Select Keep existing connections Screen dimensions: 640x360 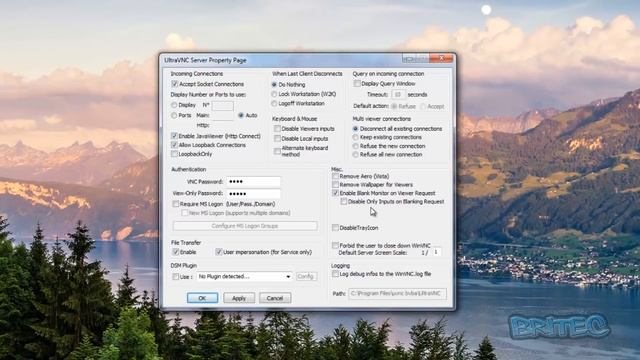356,137
